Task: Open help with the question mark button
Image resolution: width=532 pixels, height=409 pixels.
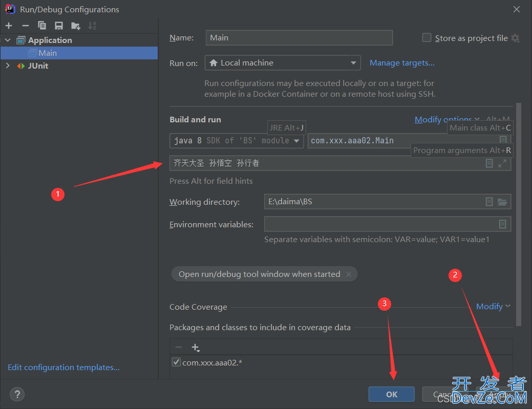Action: 17,394
